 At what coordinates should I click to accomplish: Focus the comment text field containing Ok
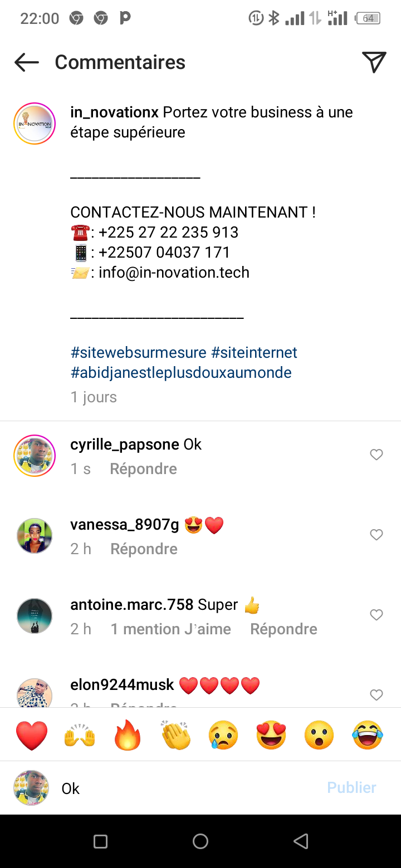pyautogui.click(x=189, y=788)
